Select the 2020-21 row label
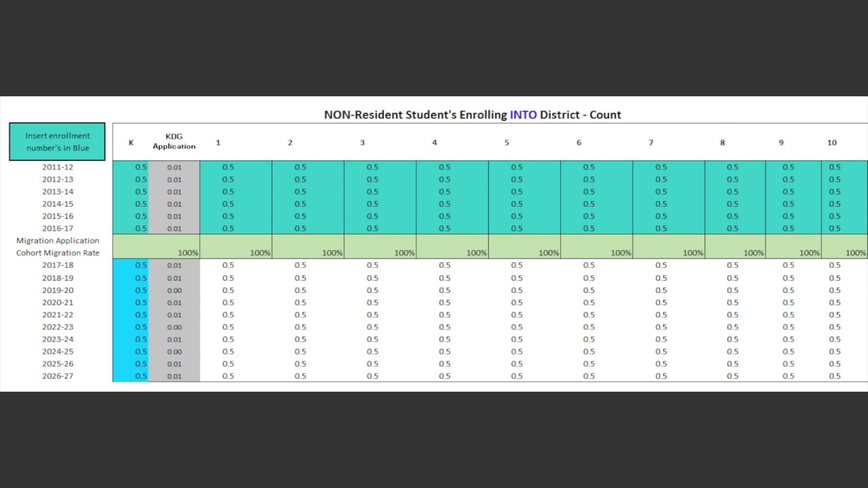868x488 pixels. 58,302
